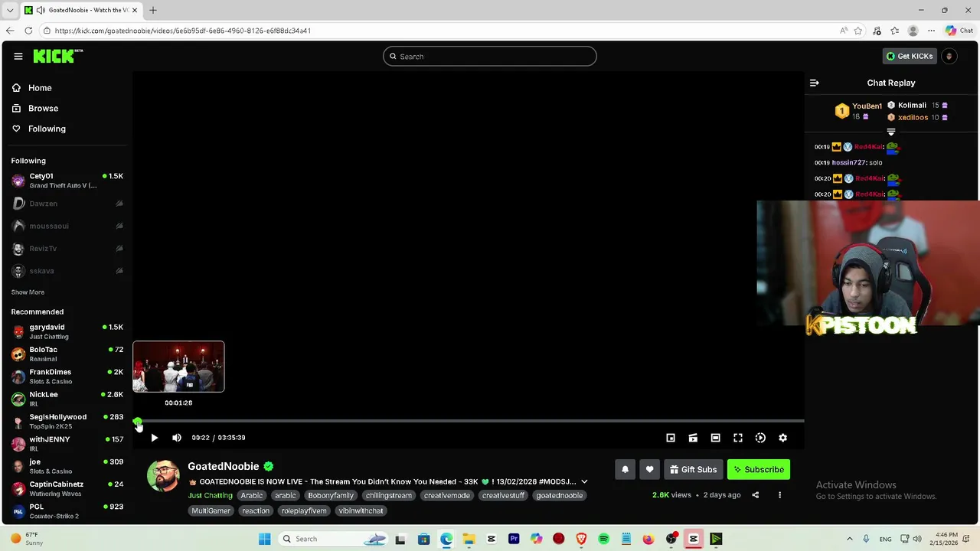Open File Explorer from the taskbar
This screenshot has height=551, width=980.
(x=469, y=539)
